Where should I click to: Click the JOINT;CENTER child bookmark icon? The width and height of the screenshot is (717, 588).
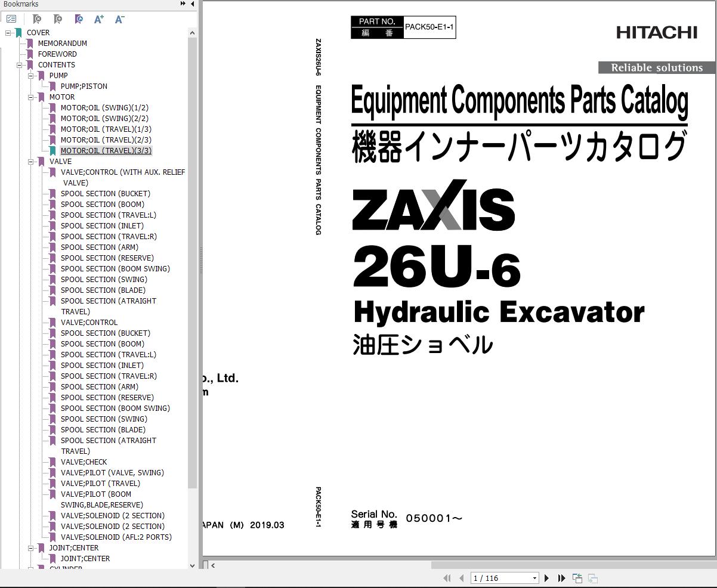pos(52,559)
